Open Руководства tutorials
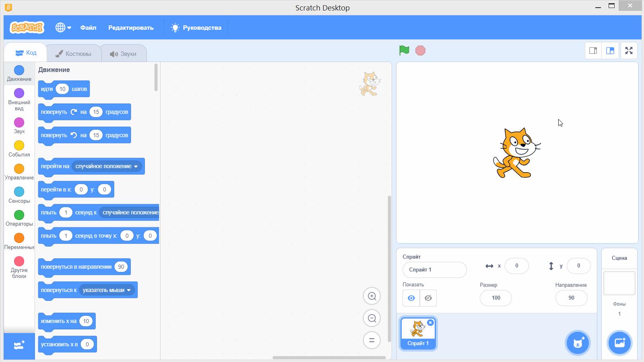Screen dimensions: 644x362 [x=196, y=28]
